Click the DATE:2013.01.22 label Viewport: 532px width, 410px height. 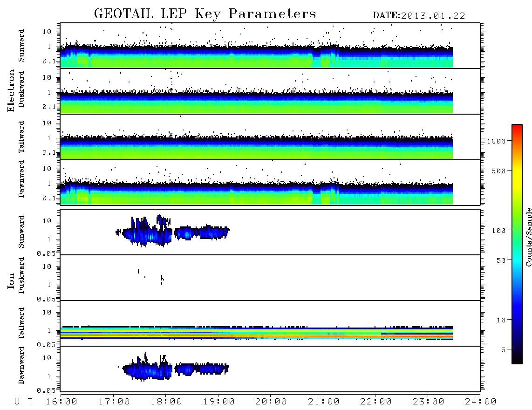(419, 16)
